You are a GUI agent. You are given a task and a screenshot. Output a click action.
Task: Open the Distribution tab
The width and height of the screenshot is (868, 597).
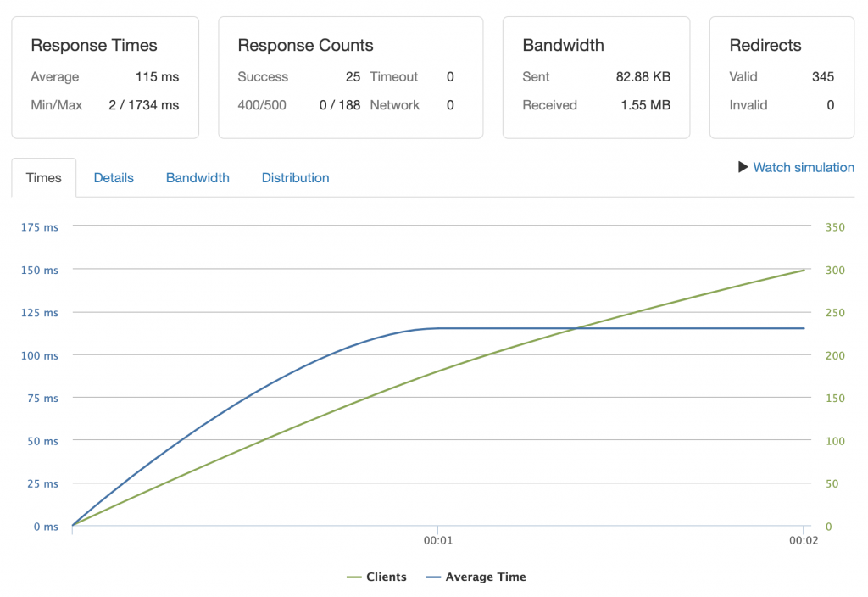(x=295, y=178)
